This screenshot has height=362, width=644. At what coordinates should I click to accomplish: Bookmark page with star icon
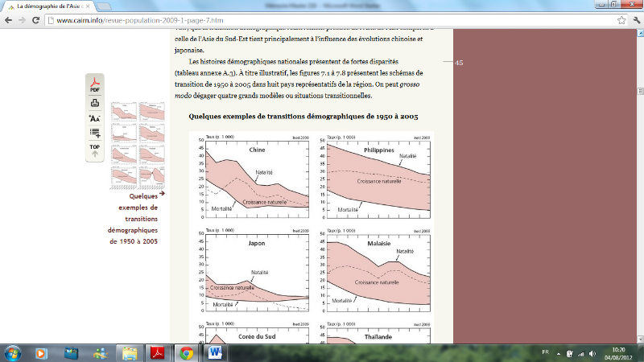tap(621, 20)
